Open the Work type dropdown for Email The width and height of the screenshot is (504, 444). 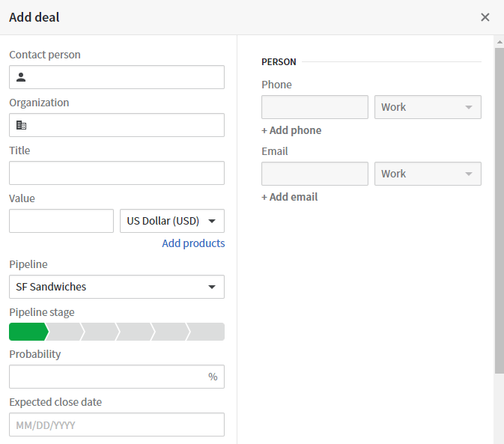tap(428, 174)
